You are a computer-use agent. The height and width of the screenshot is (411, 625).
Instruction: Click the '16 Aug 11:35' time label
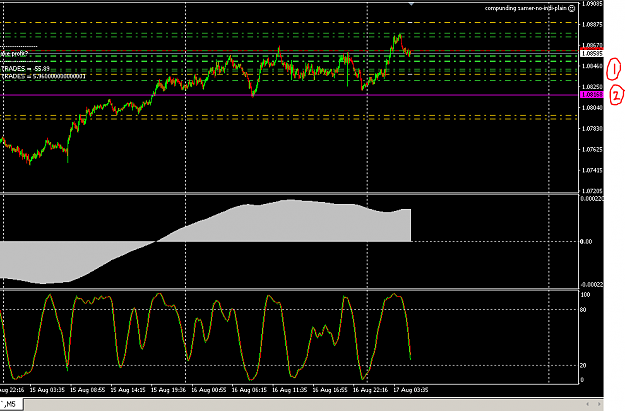coord(289,390)
